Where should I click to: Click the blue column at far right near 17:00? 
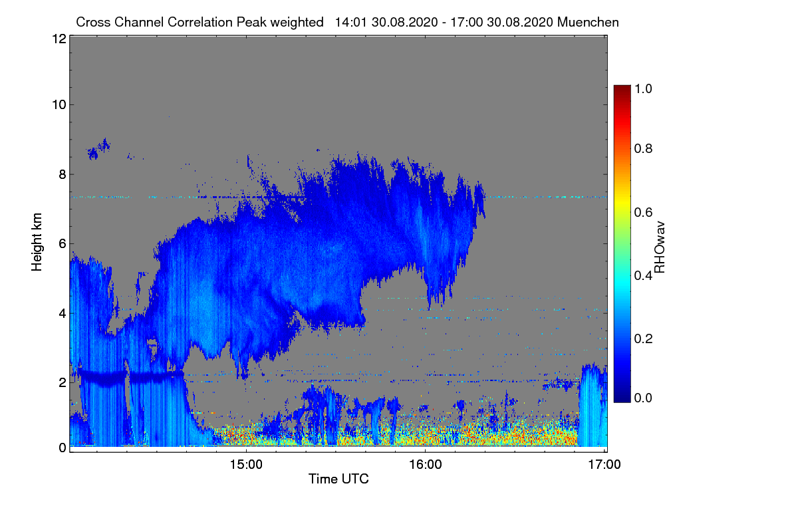point(593,406)
